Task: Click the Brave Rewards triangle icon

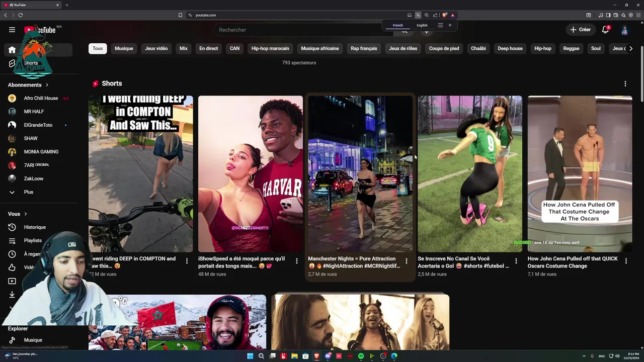Action: (x=453, y=15)
